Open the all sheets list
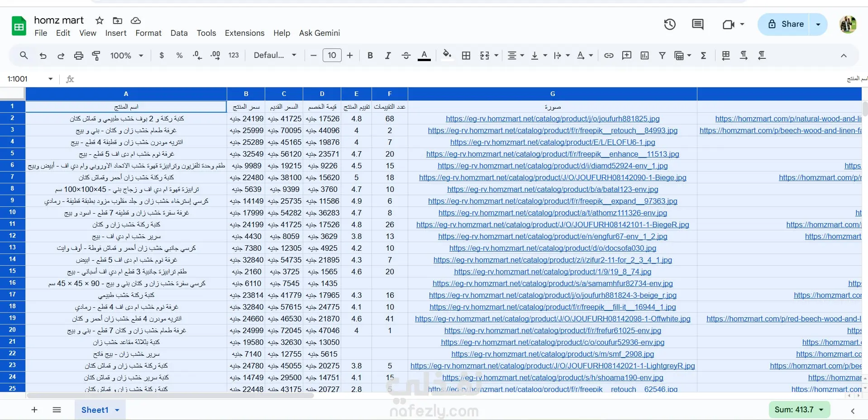This screenshot has width=868, height=420. [57, 410]
